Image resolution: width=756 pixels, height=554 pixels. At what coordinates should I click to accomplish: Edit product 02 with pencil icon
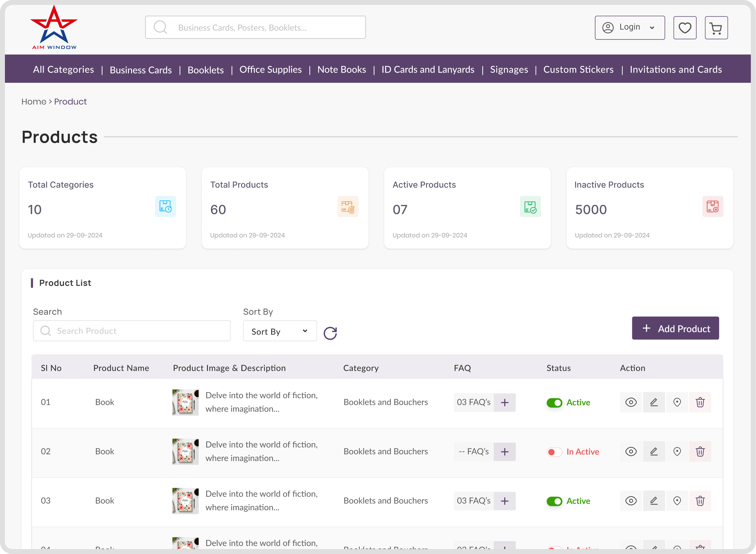pyautogui.click(x=654, y=452)
